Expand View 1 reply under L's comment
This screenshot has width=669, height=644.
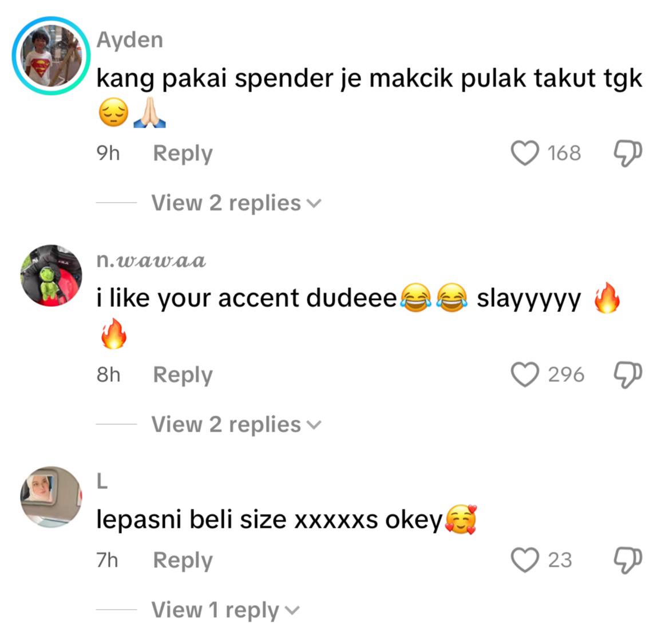coord(225,610)
